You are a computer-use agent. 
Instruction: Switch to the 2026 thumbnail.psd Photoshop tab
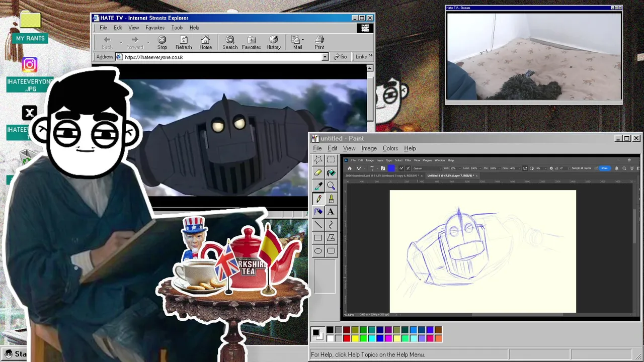click(x=383, y=175)
